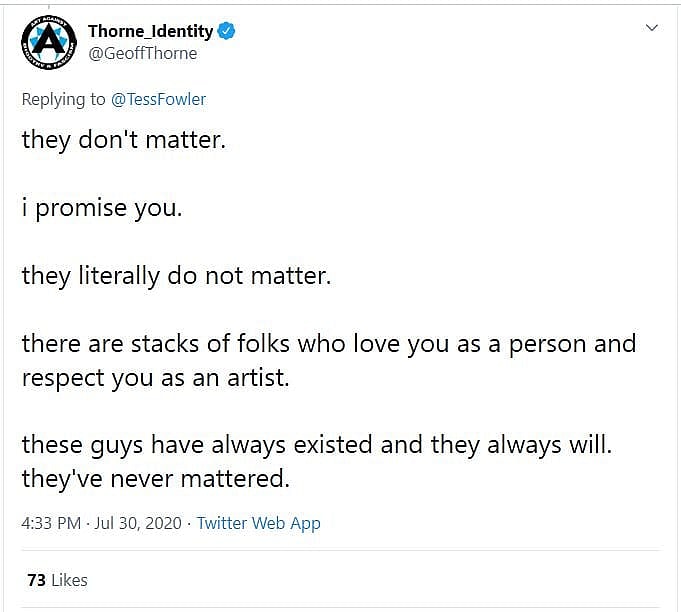Image resolution: width=681 pixels, height=612 pixels.
Task: Open the tweet options chevron menu
Action: pos(652,28)
